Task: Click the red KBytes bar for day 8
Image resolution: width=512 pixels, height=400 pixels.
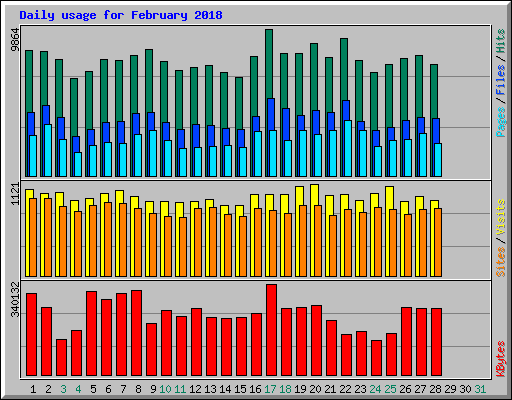Action: (136, 333)
